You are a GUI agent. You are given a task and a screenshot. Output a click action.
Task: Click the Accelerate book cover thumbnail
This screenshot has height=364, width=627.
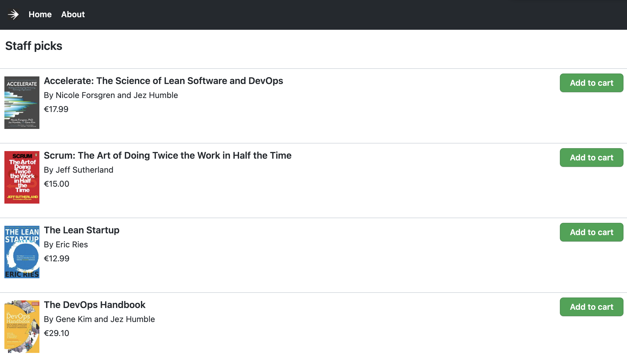(x=22, y=103)
